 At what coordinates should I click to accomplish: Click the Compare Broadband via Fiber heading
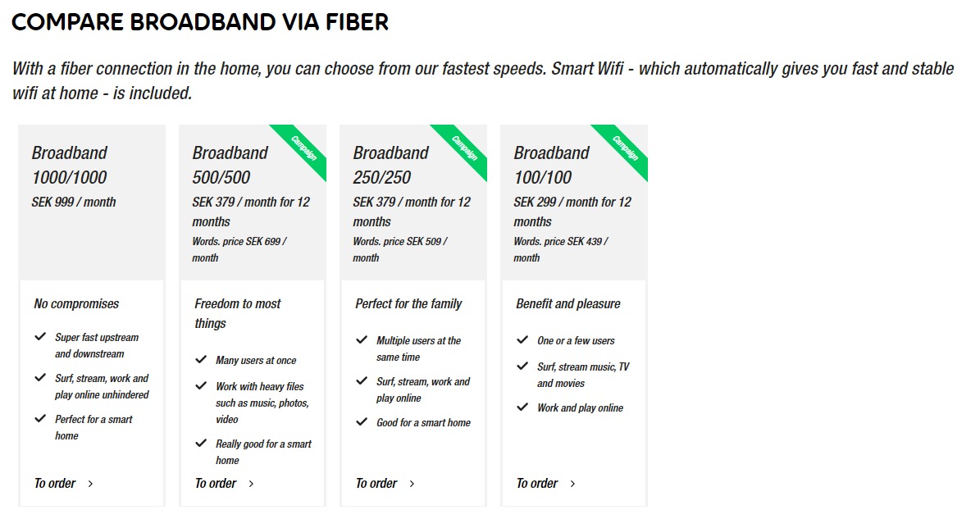[x=200, y=22]
